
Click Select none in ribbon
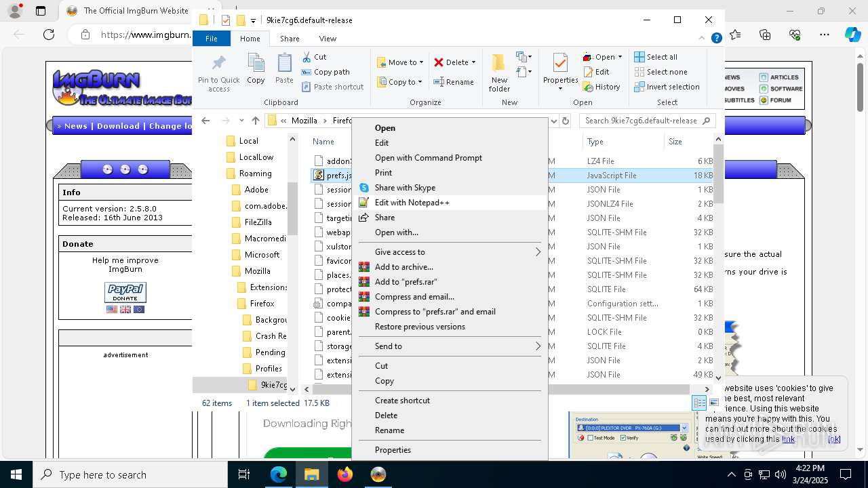pos(660,72)
